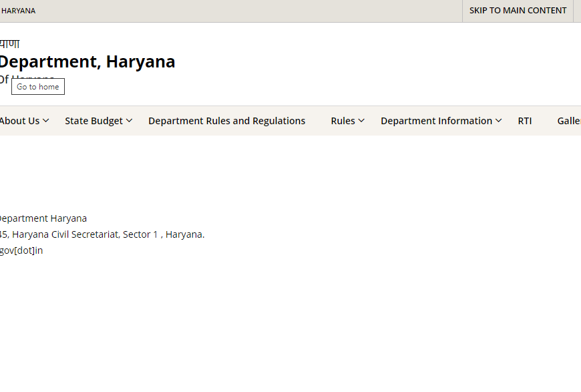Expand the State Budget chevron arrow
581x392 pixels.
tap(129, 121)
